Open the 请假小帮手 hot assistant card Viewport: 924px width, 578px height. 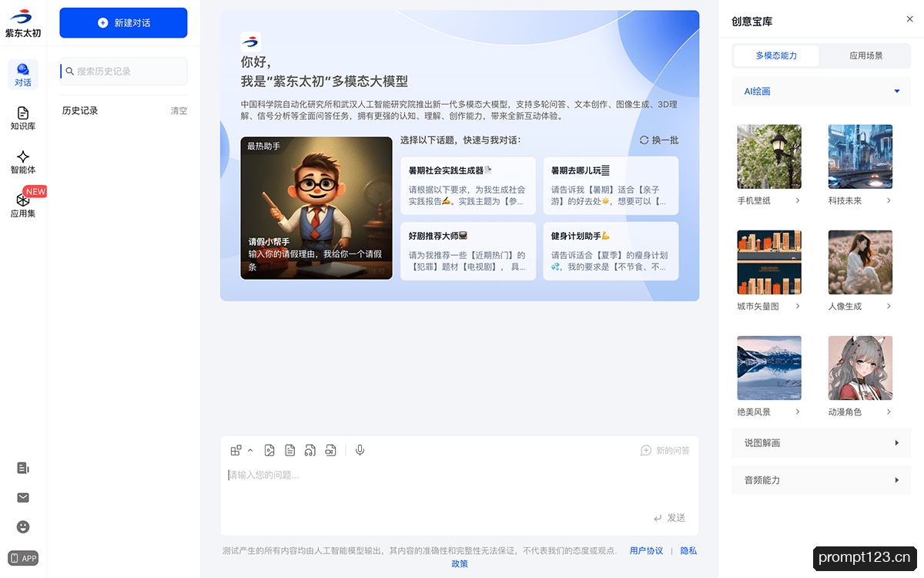click(316, 208)
